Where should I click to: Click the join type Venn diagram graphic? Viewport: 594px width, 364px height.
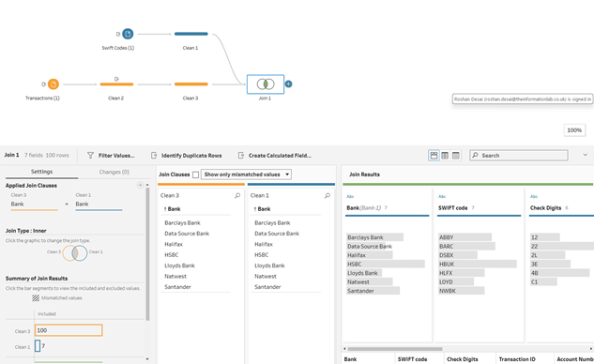pos(75,252)
